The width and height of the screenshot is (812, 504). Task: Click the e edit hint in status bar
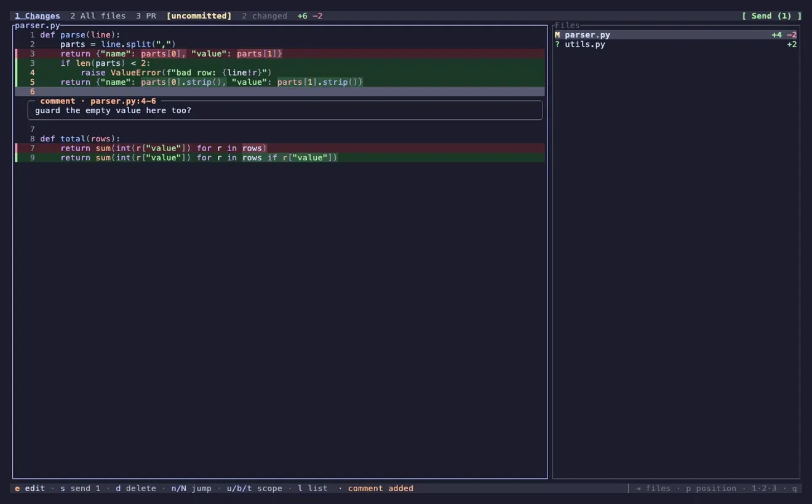(30, 489)
